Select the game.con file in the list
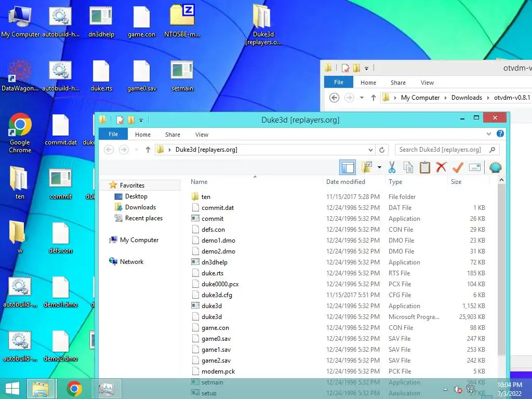This screenshot has width=532, height=399. tap(339, 327)
